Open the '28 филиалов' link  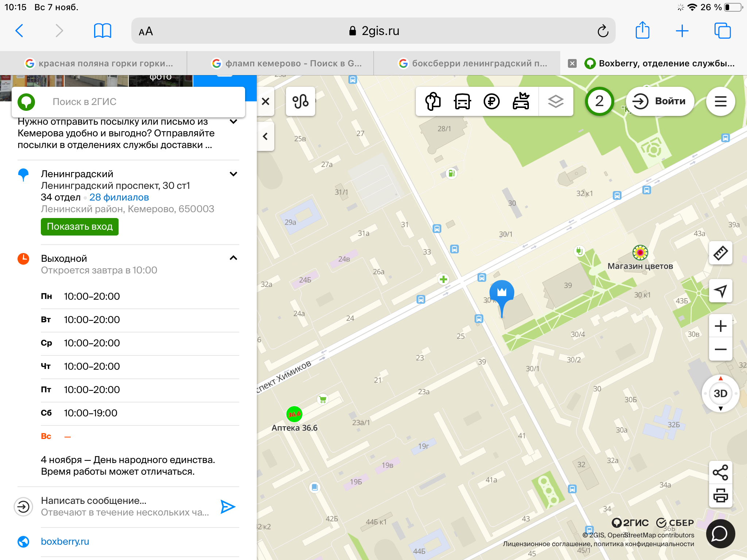pos(119,197)
